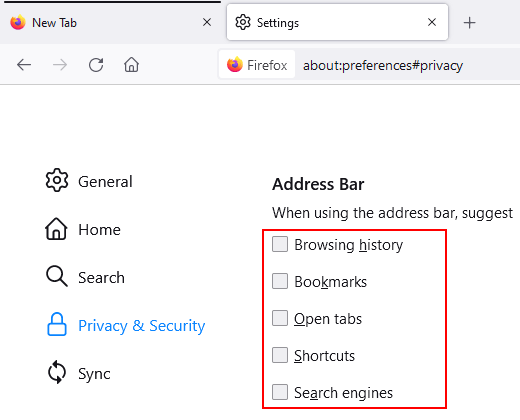Click the Privacy lock icon in sidebar
This screenshot has width=520, height=420.
(57, 324)
